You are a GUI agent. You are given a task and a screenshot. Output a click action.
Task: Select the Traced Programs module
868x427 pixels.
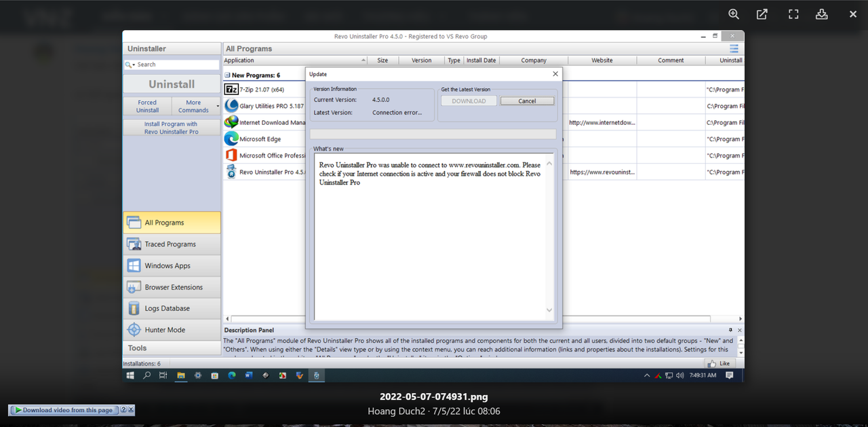pos(172,244)
